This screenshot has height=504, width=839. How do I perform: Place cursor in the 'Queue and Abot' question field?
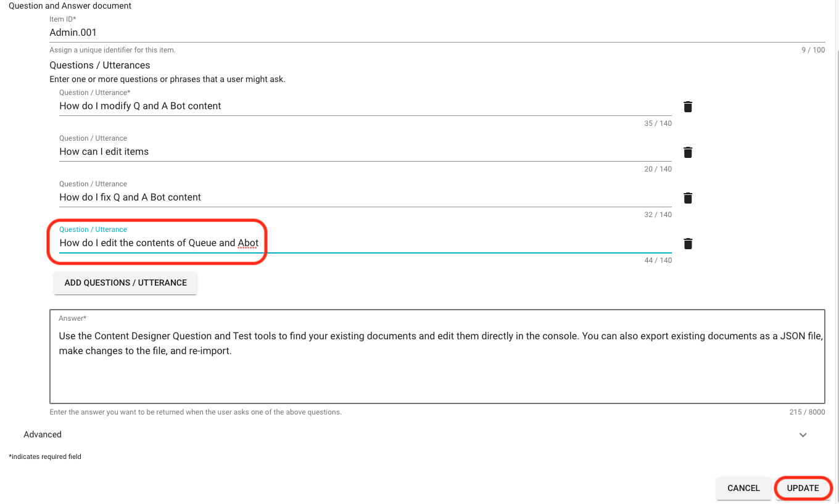(x=432, y=243)
